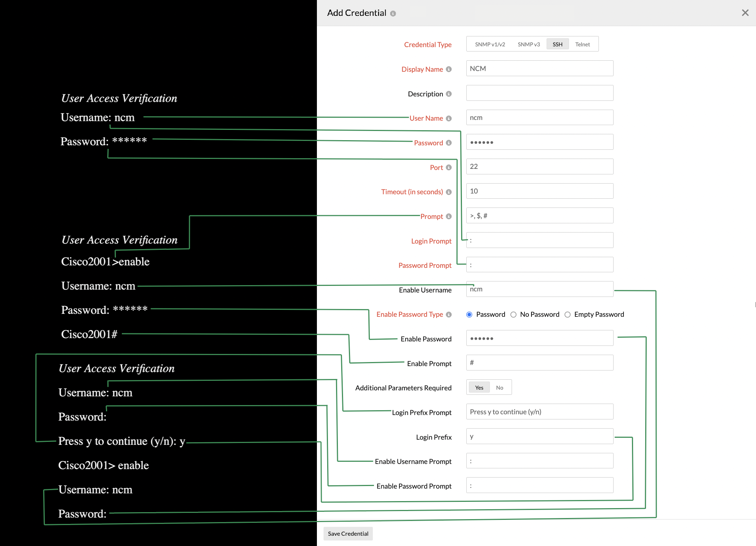Click inside the Login Prefix field

click(539, 436)
